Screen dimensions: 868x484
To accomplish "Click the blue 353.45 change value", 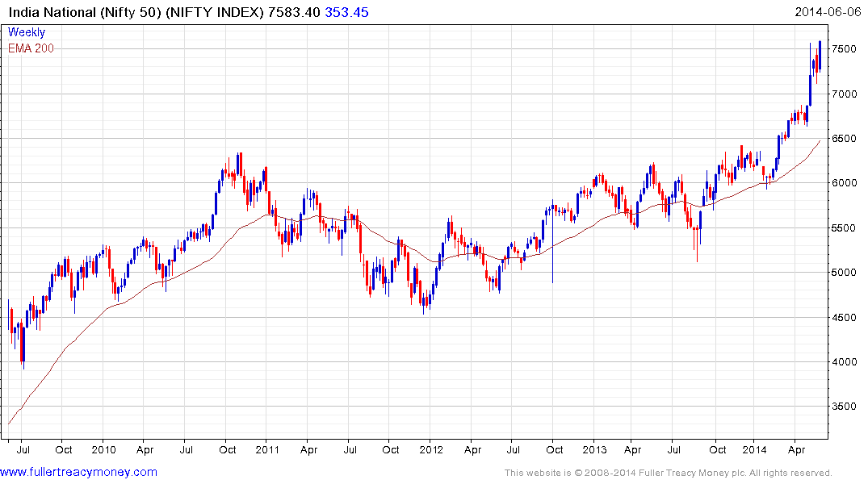I will click(346, 12).
